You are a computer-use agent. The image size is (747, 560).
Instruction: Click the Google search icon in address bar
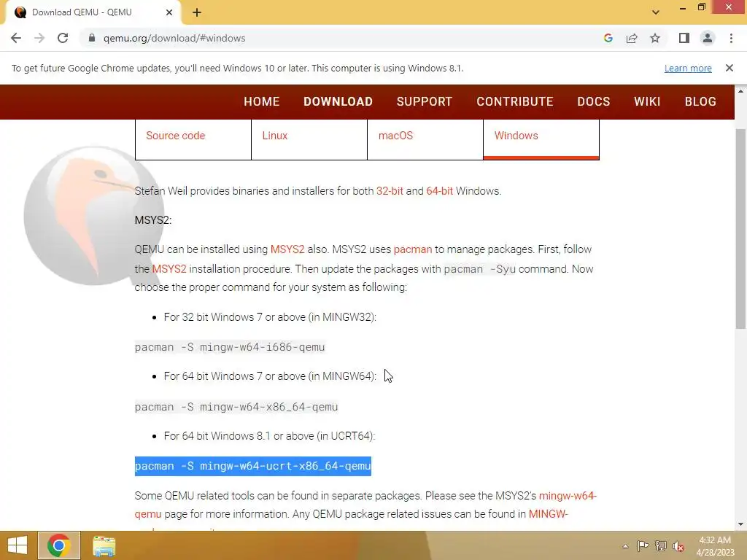(608, 38)
